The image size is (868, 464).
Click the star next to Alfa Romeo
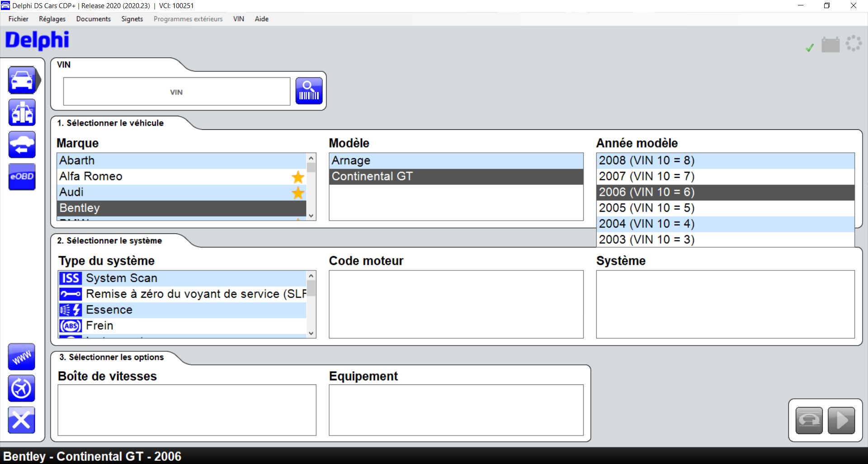pyautogui.click(x=298, y=177)
